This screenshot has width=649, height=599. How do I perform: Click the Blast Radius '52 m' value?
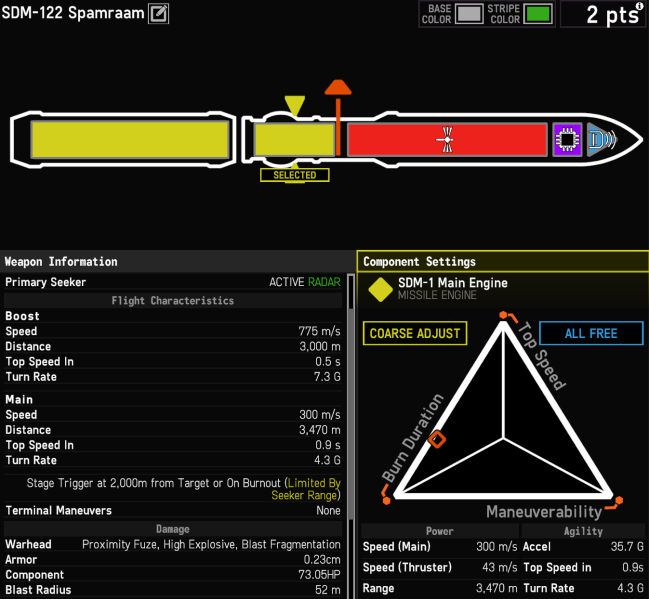click(x=327, y=590)
